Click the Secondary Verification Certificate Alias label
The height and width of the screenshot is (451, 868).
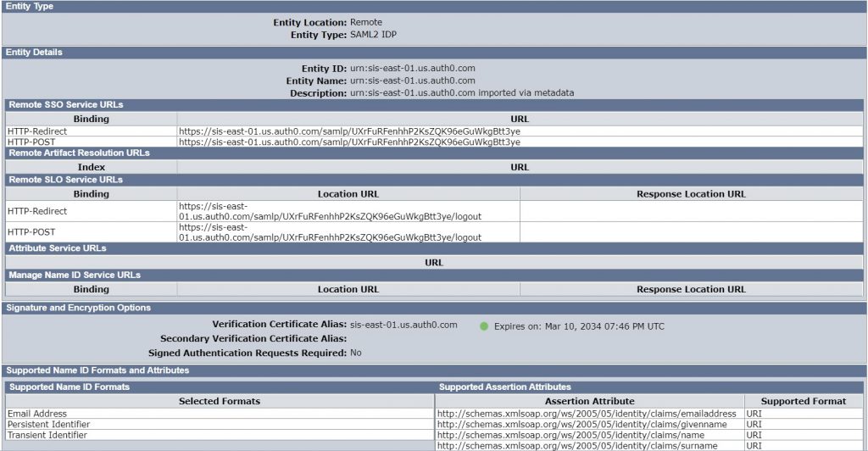pyautogui.click(x=253, y=338)
